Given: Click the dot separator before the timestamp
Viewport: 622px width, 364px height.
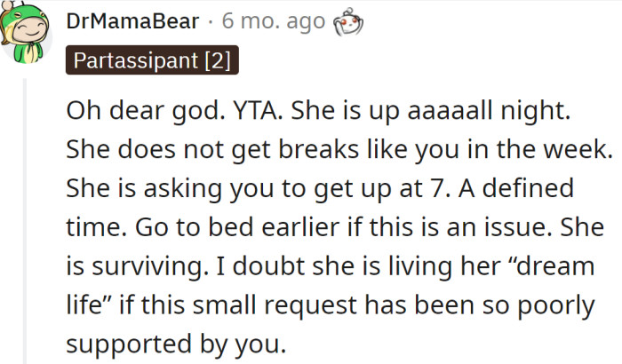Looking at the screenshot, I should tap(211, 22).
